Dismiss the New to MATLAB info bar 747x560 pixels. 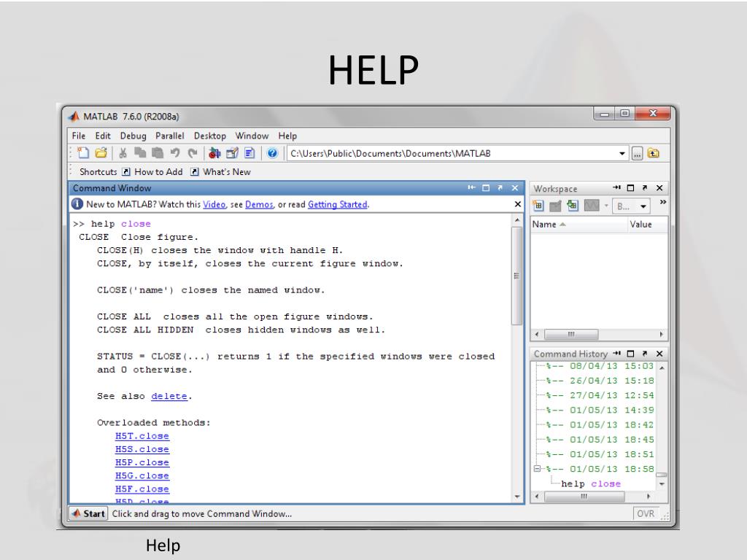(x=518, y=204)
